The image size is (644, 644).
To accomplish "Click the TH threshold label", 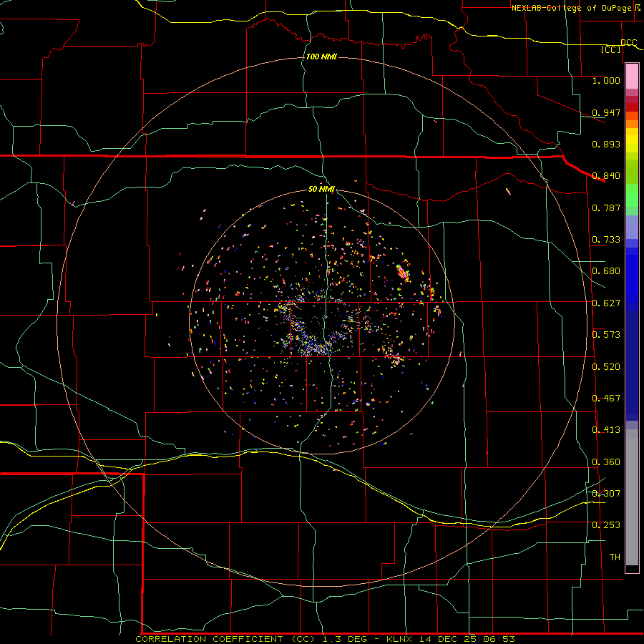I will [615, 557].
